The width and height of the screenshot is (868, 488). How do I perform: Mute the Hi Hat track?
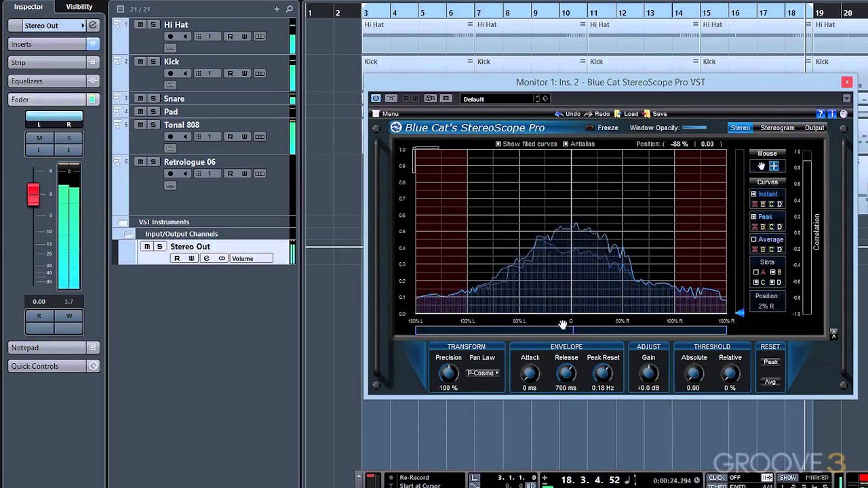click(x=140, y=24)
